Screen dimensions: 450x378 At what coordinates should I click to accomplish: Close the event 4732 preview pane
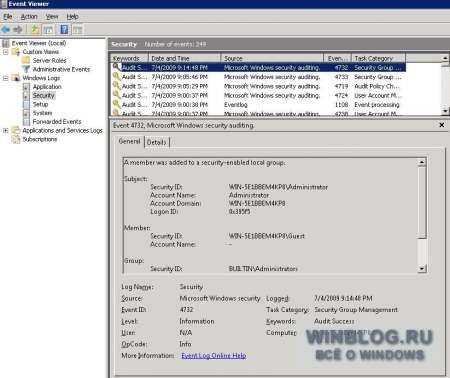(x=442, y=125)
